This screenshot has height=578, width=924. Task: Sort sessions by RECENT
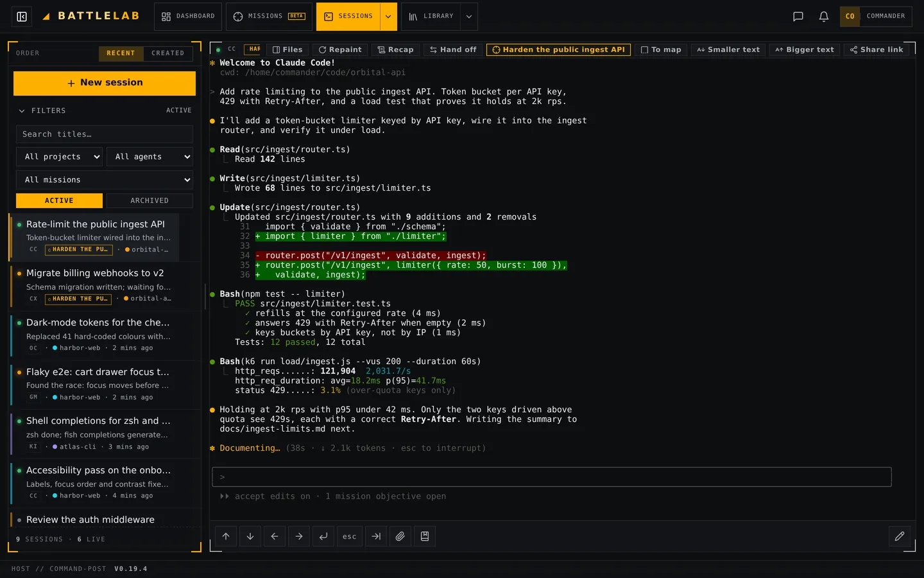(121, 53)
